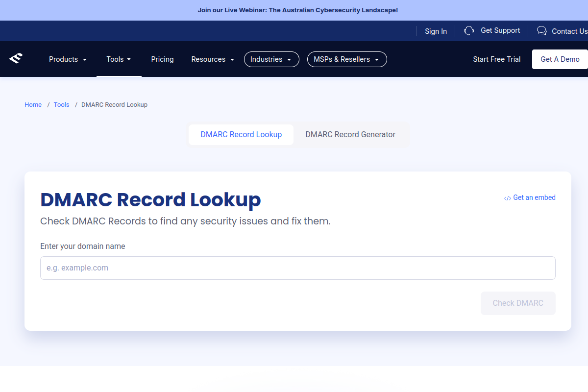Image resolution: width=588 pixels, height=392 pixels.
Task: Open Contact Us chat bubble icon
Action: [541, 30]
